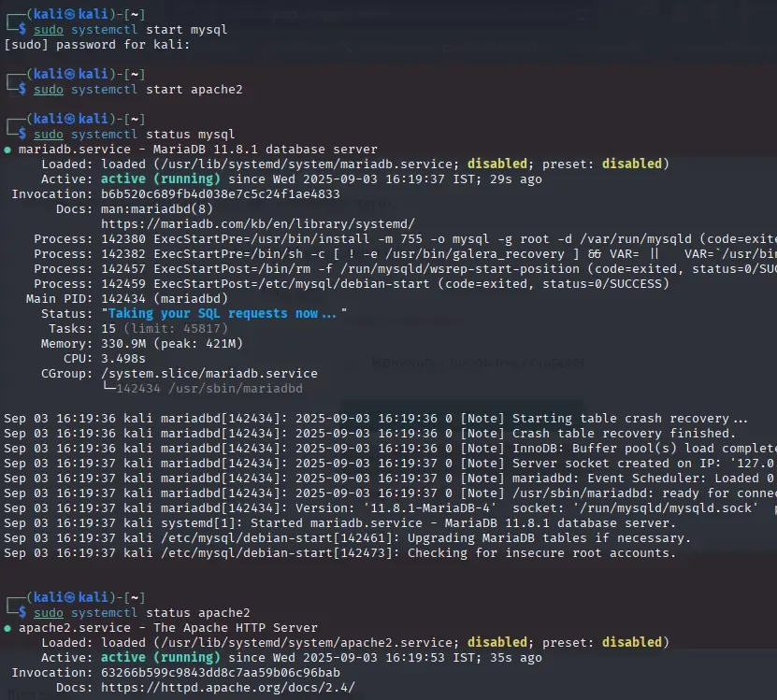Open the mariadb.com systemd documentation URL
777x700 pixels.
tap(257, 224)
